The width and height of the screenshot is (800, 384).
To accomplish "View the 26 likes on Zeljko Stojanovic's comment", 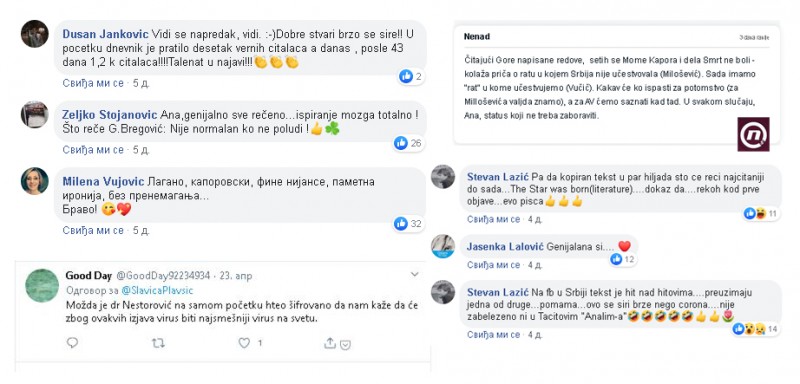I will click(408, 144).
